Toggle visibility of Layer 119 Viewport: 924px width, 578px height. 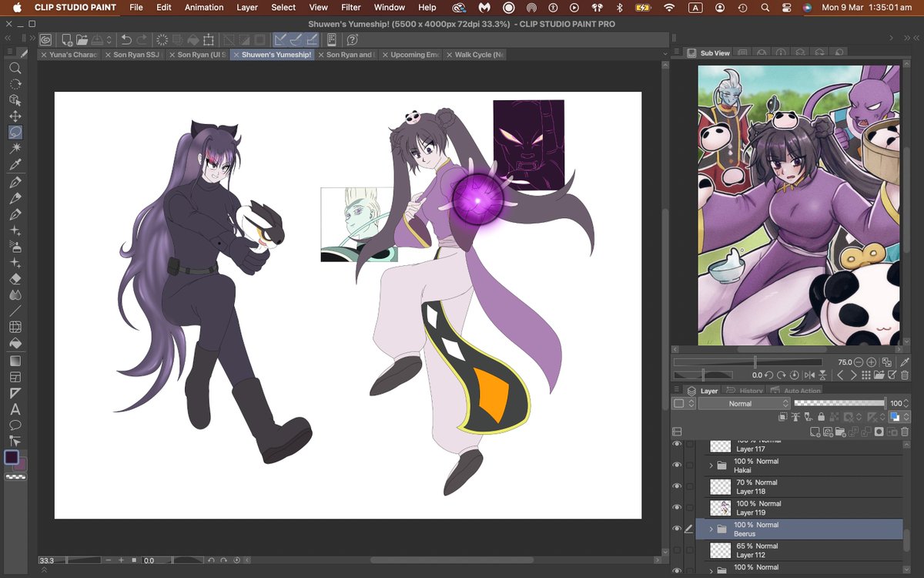coord(677,508)
